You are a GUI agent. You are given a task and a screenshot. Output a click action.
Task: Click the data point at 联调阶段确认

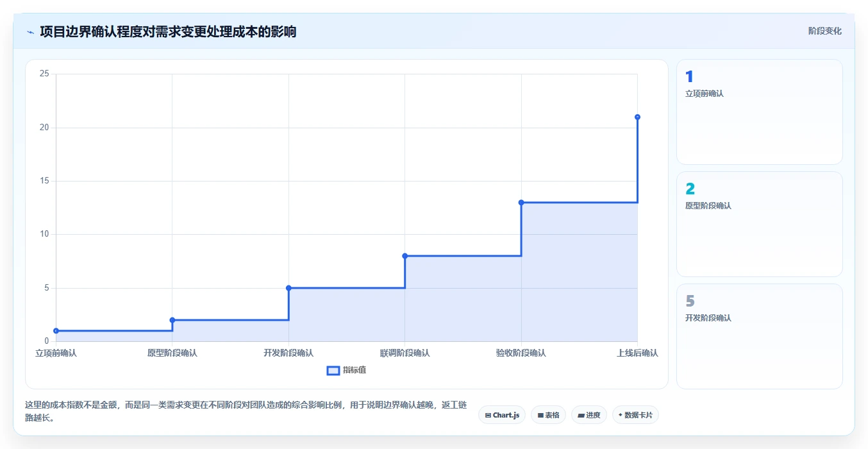tap(405, 256)
